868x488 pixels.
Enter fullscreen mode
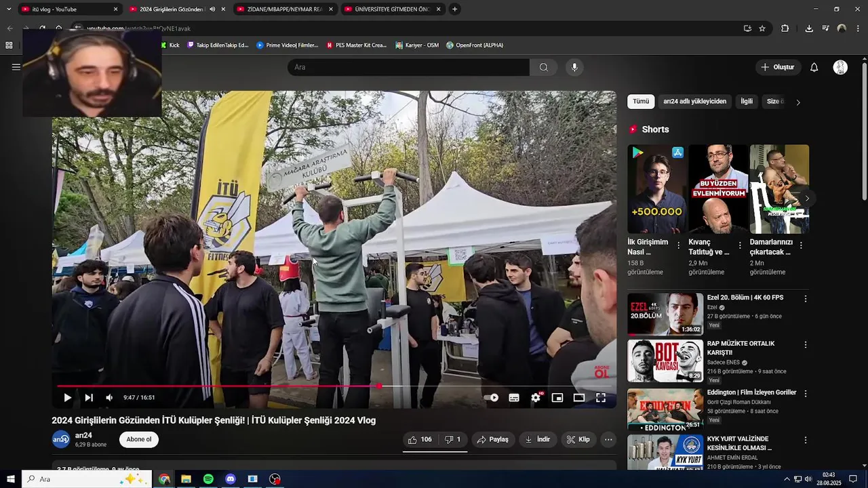click(x=601, y=398)
